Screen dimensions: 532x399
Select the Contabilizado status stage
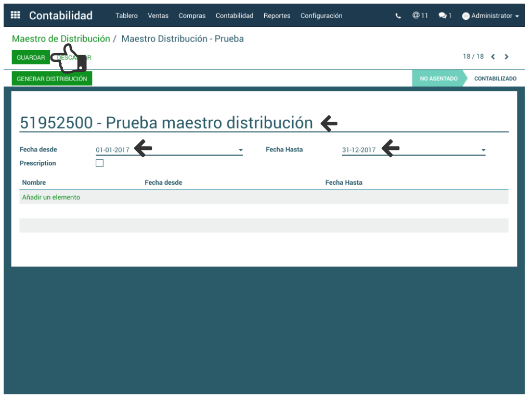(495, 79)
